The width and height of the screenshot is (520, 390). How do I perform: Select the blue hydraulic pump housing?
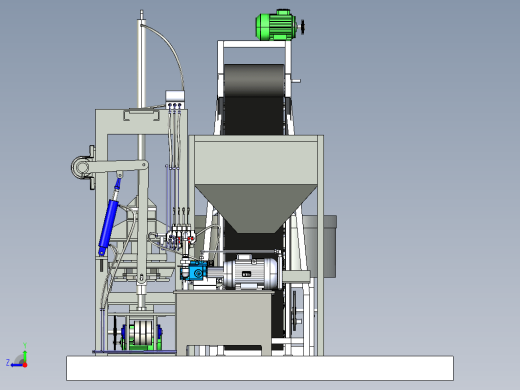tap(197, 271)
